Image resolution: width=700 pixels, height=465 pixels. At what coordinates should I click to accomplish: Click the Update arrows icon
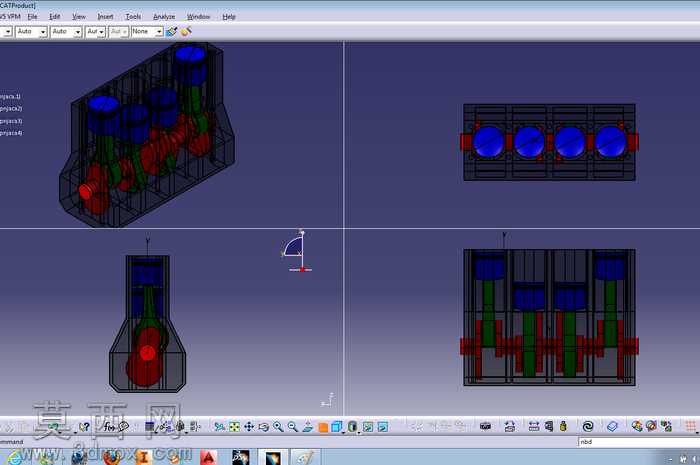(509, 427)
